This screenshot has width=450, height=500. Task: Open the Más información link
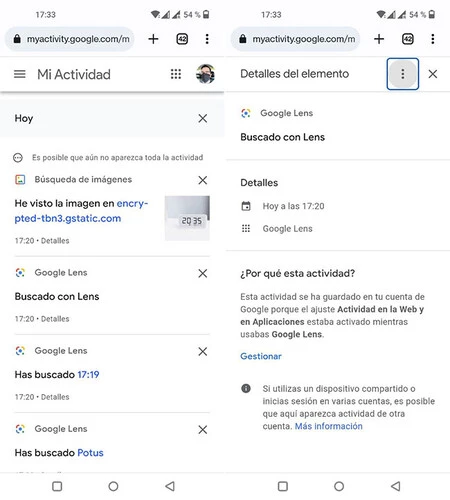(328, 426)
